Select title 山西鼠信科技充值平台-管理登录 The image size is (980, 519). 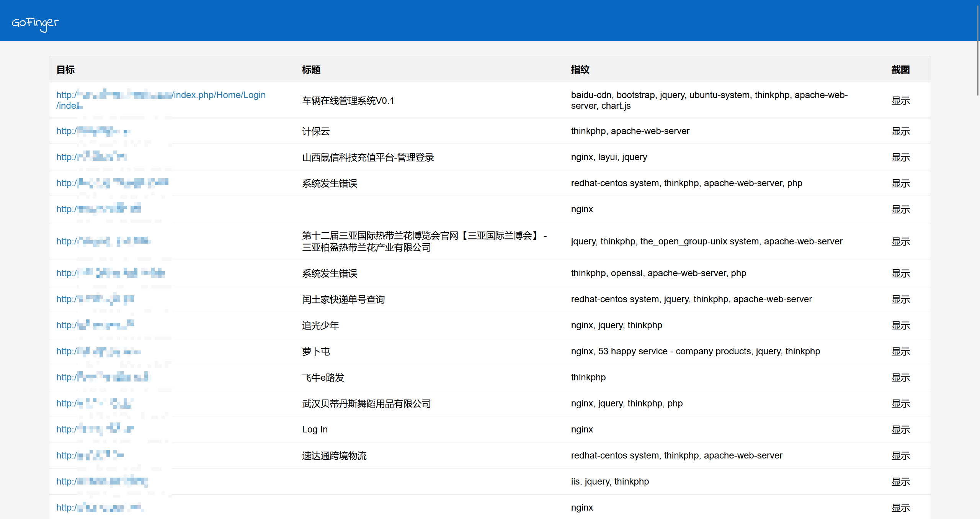(368, 157)
